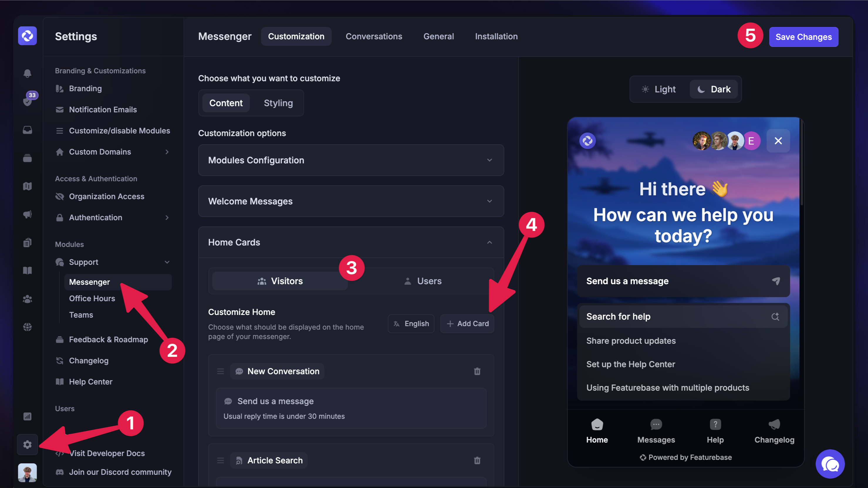Open the bar chart analytics icon
Viewport: 868px width, 488px height.
click(27, 417)
